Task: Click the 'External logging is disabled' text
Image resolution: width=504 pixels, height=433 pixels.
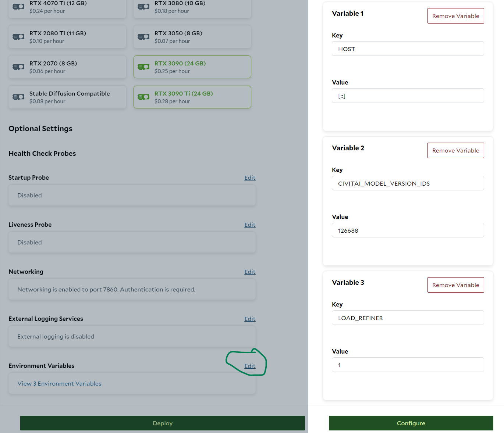Action: pos(56,336)
